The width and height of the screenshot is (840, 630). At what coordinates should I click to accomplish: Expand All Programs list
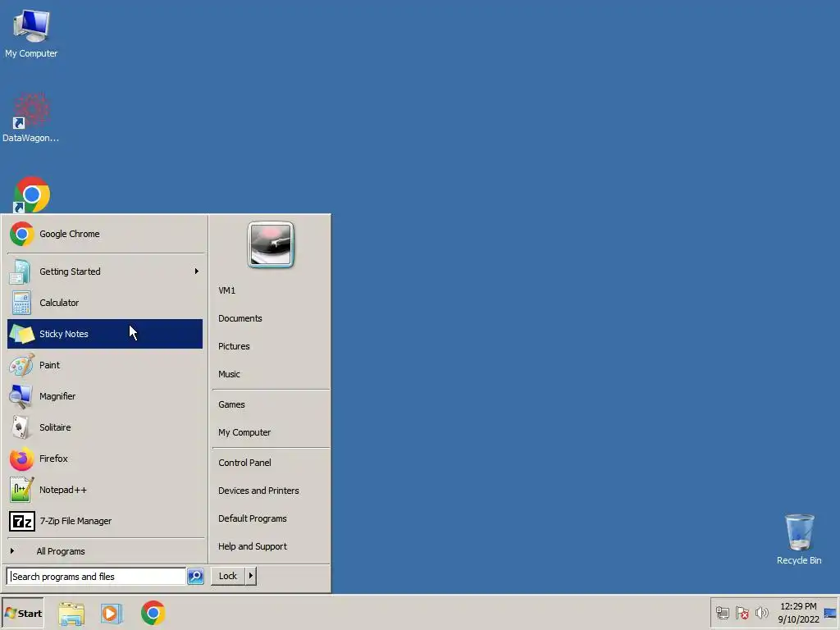[105, 551]
